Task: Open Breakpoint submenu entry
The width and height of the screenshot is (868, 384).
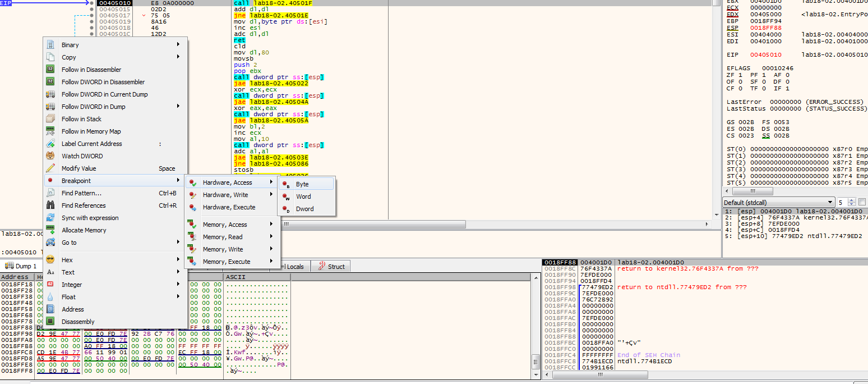Action: coord(115,181)
